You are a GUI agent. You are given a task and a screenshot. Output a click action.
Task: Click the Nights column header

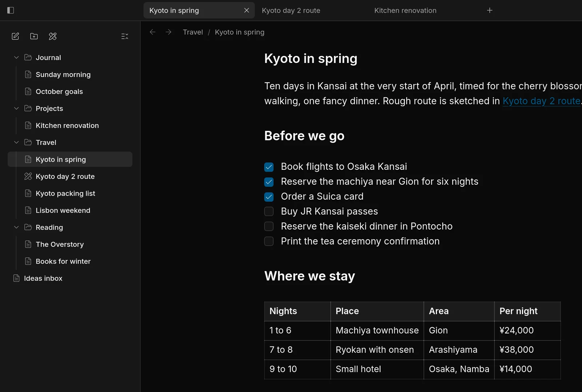click(x=298, y=311)
